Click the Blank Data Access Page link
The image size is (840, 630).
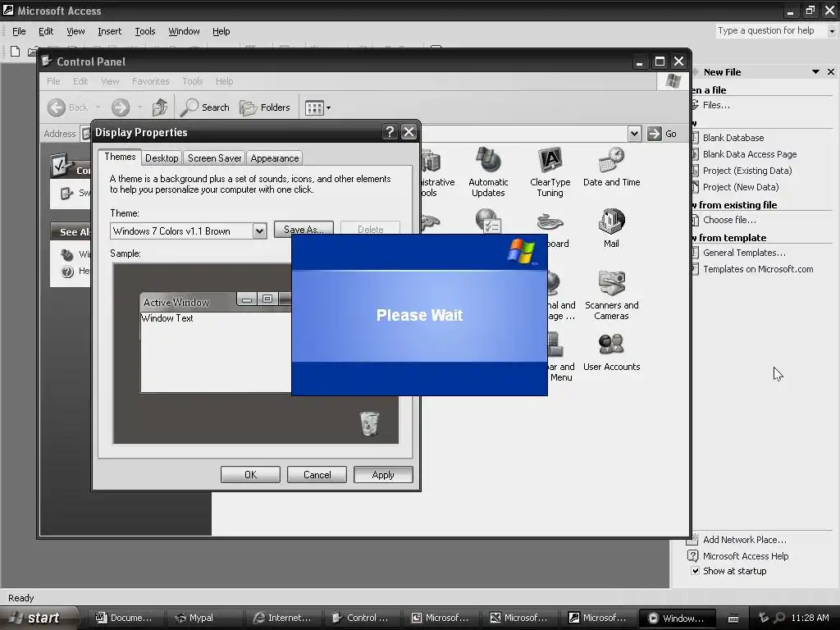[750, 154]
